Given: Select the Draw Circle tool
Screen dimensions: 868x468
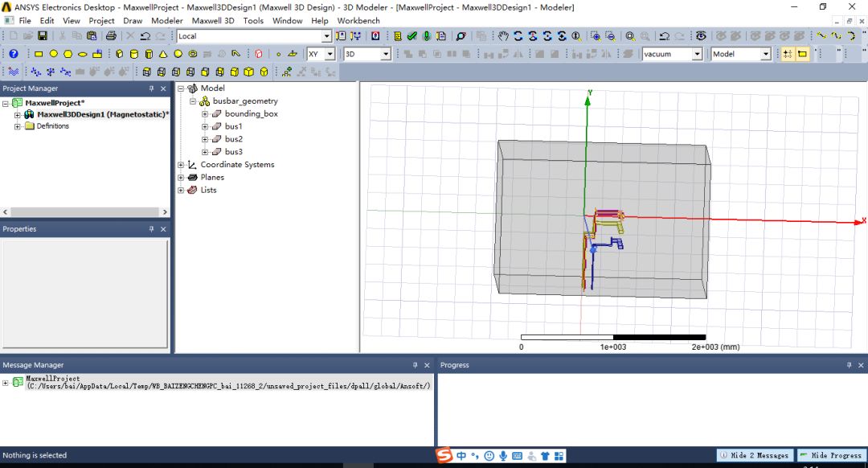Looking at the screenshot, I should (x=54, y=54).
